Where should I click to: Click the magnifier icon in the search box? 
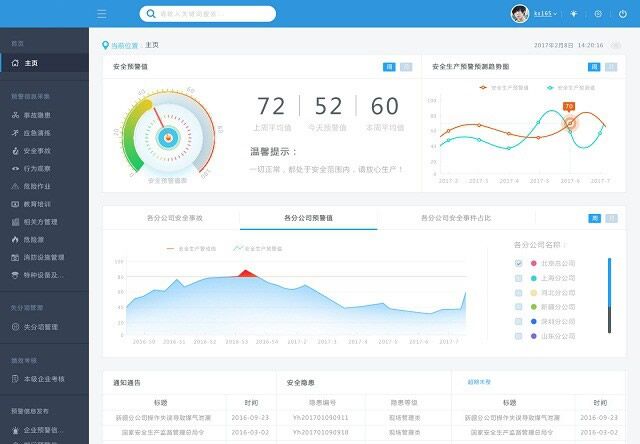(x=151, y=14)
